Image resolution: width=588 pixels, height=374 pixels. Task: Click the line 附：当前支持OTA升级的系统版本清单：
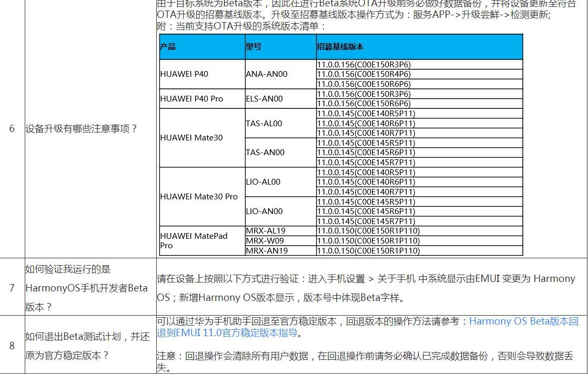pyautogui.click(x=241, y=26)
